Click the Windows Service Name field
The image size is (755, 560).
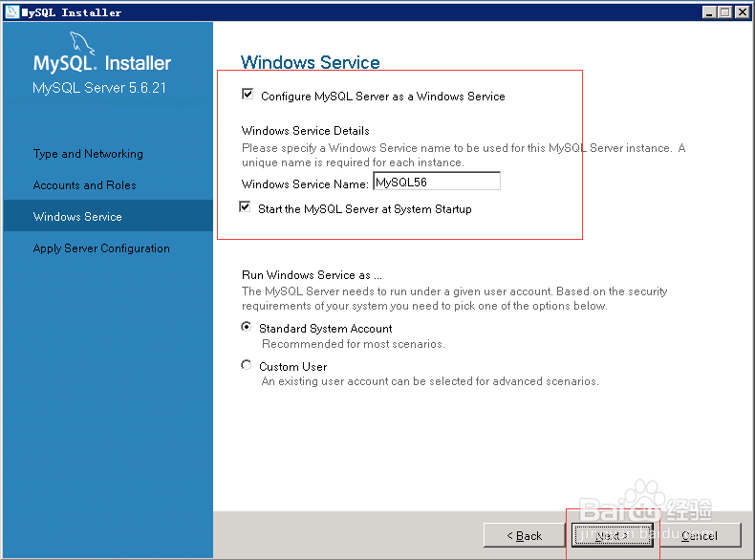point(437,181)
